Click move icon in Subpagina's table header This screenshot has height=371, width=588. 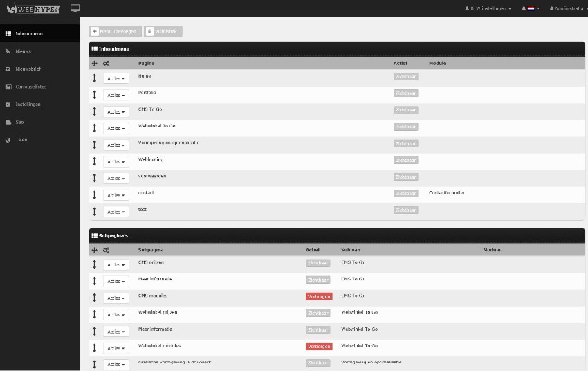[x=95, y=250]
